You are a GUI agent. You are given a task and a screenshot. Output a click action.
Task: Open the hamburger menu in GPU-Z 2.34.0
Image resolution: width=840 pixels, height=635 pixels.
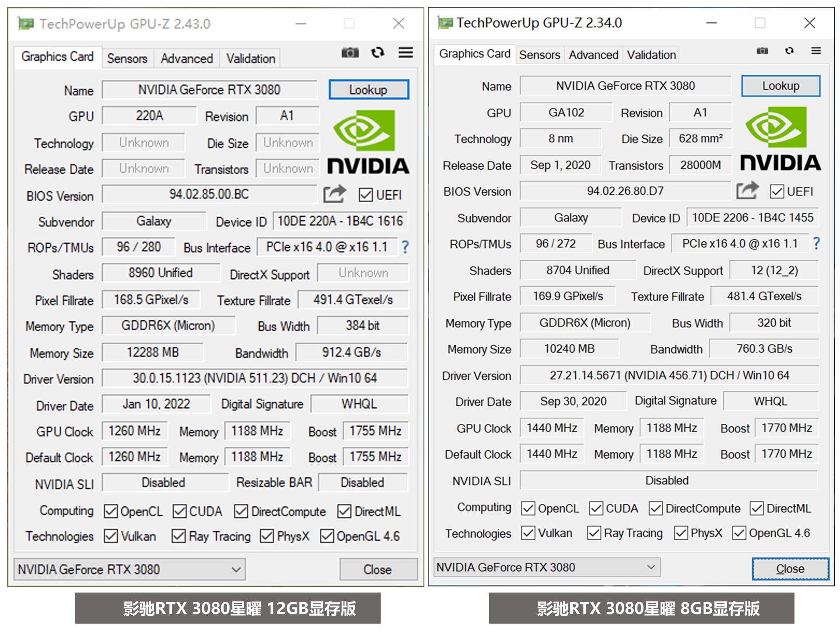click(816, 51)
